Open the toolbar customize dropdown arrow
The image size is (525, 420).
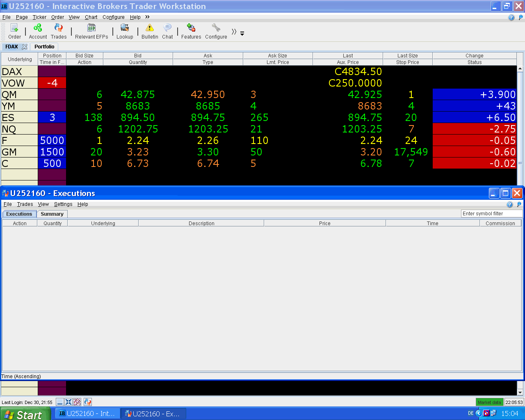tap(242, 34)
